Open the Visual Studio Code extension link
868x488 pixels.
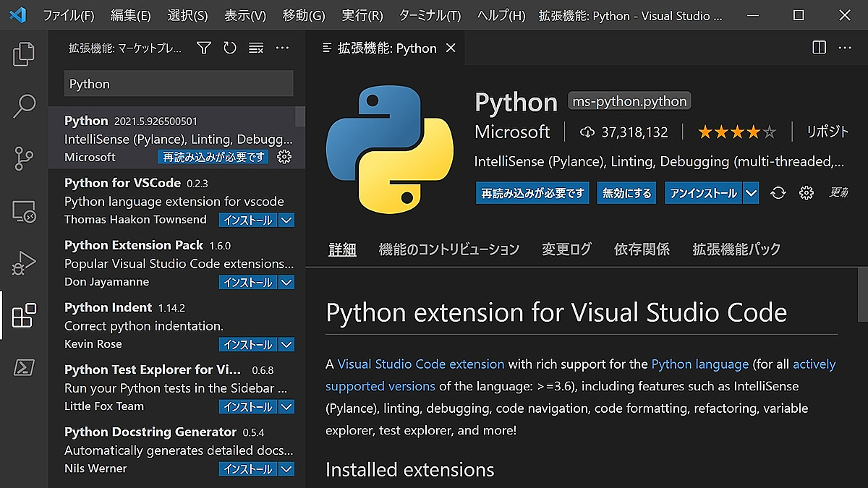coord(420,364)
